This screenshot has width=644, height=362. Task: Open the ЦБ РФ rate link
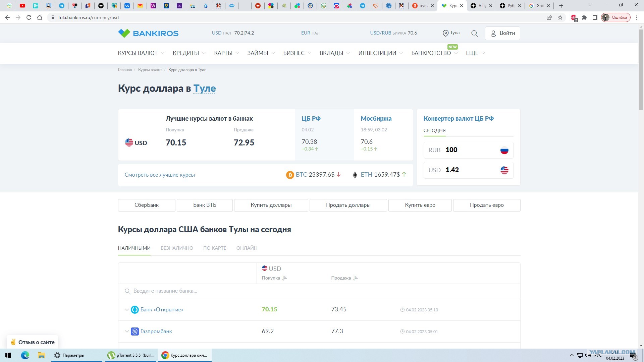[311, 119]
